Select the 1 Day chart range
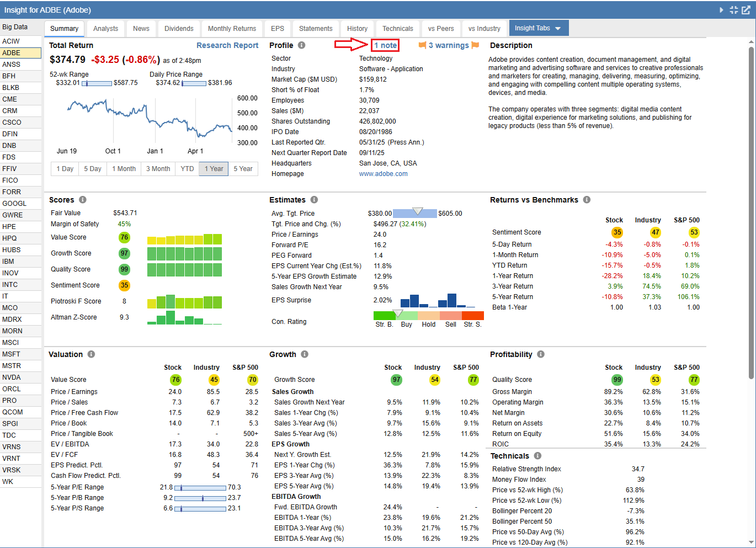Viewport: 756px width, 548px height. 65,169
